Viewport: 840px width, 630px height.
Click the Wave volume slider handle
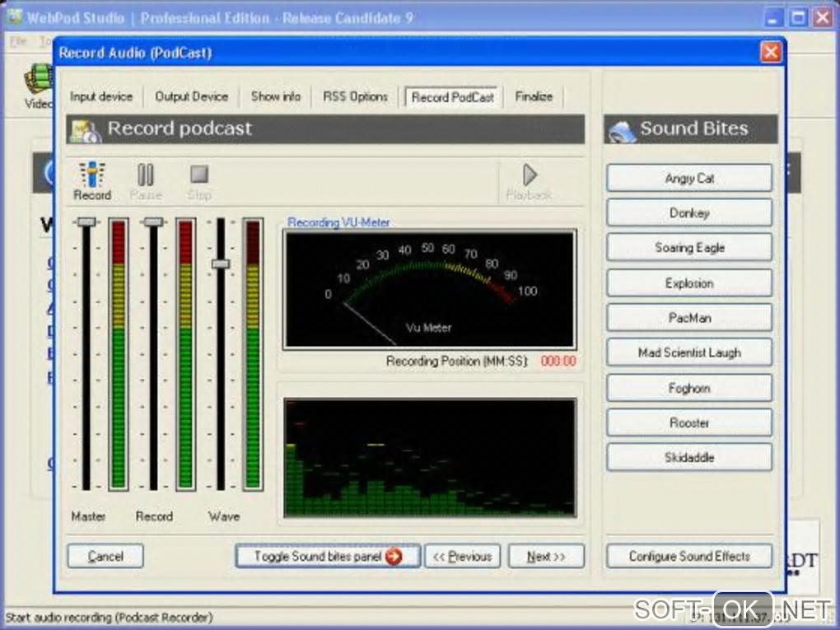[221, 264]
